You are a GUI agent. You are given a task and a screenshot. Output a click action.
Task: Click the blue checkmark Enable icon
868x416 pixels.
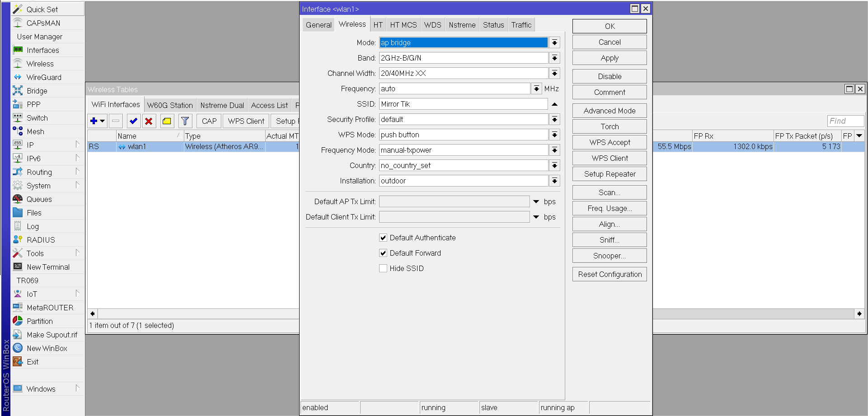point(133,121)
